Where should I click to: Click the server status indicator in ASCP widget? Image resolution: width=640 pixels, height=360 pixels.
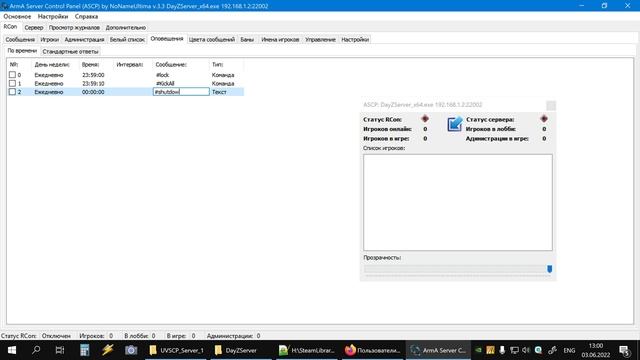(x=544, y=119)
